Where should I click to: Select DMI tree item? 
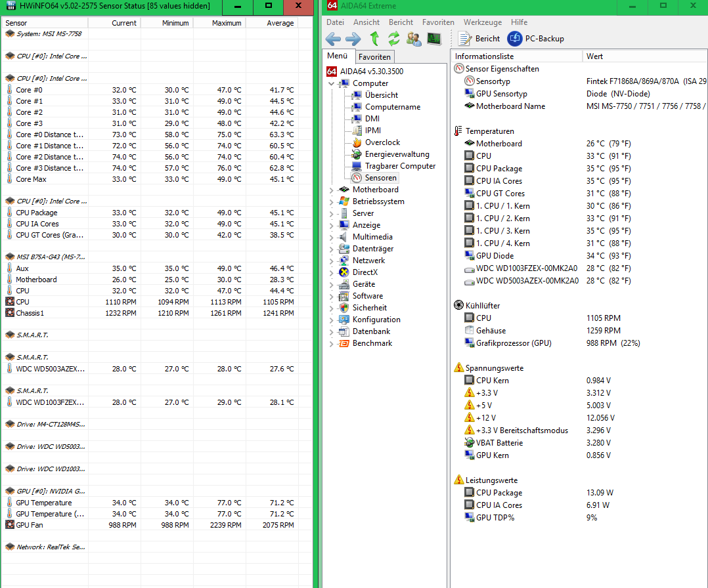click(372, 119)
